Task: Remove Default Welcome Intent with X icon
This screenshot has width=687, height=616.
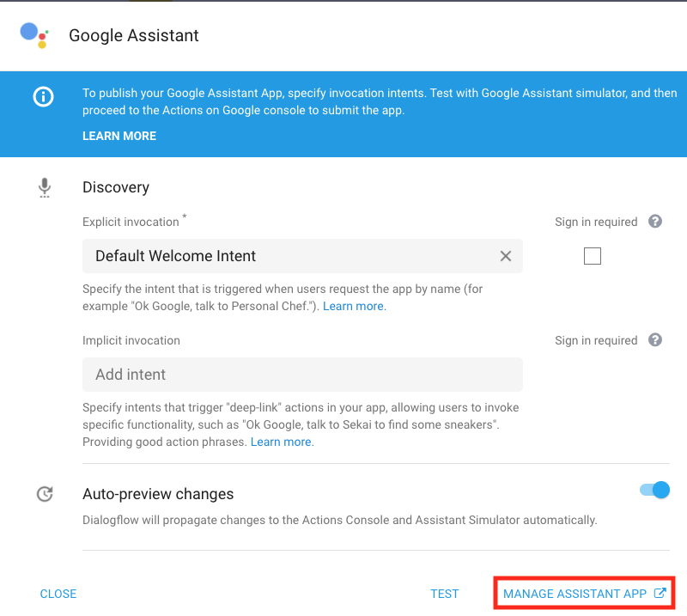Action: [505, 256]
